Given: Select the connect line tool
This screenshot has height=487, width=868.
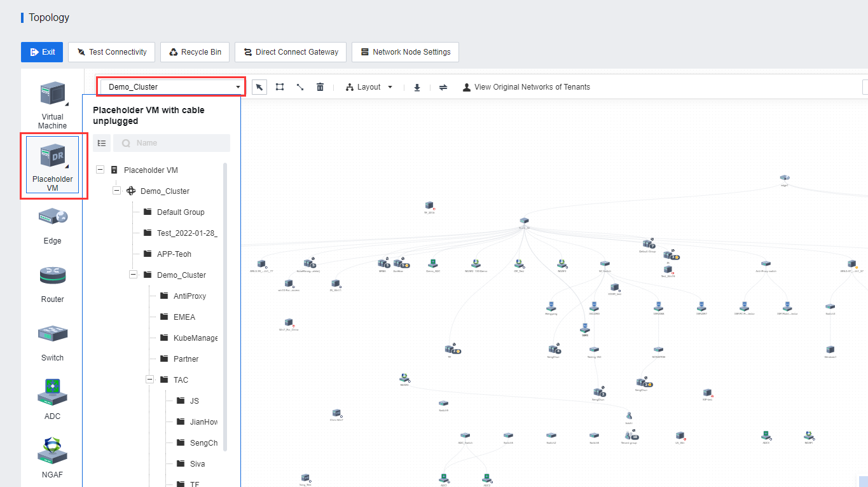Looking at the screenshot, I should [300, 87].
